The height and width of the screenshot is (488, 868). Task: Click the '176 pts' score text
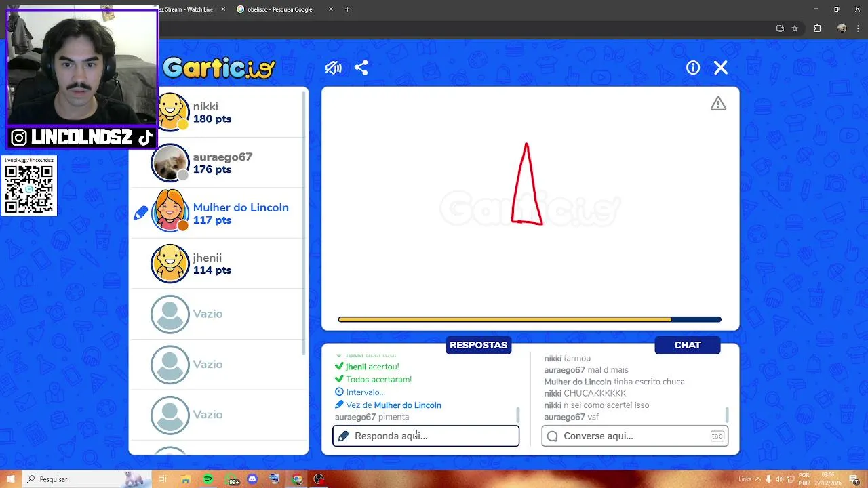point(212,169)
